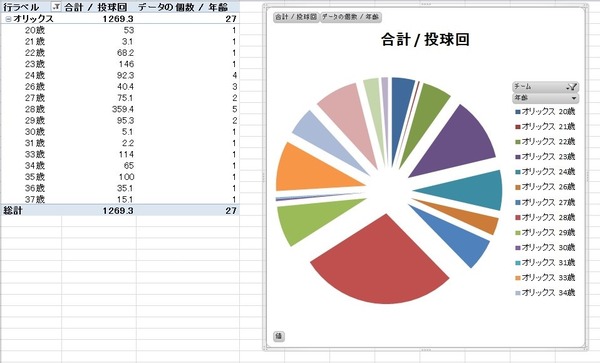Click legend entry オリックス 29歳
This screenshot has width=600, height=363.
click(x=545, y=232)
